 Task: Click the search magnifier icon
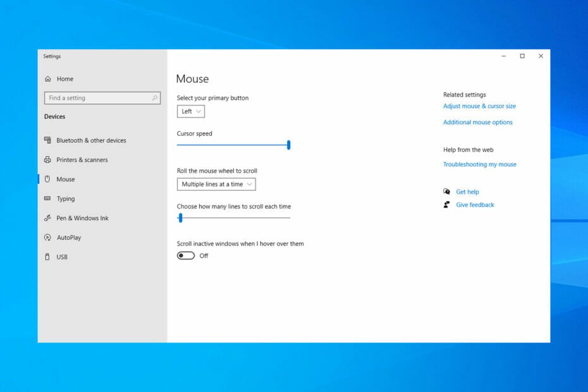[154, 98]
